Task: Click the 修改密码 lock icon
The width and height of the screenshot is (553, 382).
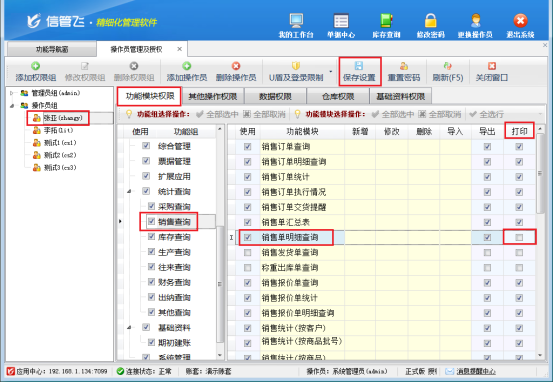Action: coord(430,20)
